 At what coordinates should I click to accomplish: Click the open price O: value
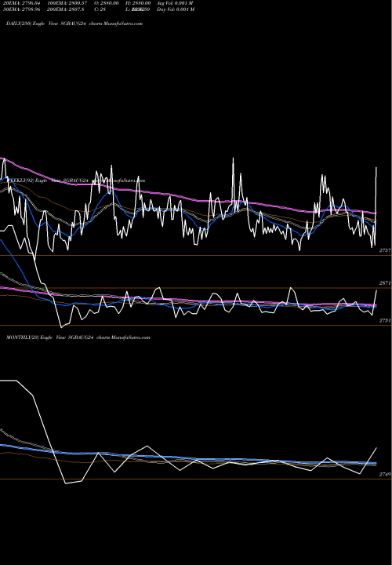pyautogui.click(x=106, y=3)
